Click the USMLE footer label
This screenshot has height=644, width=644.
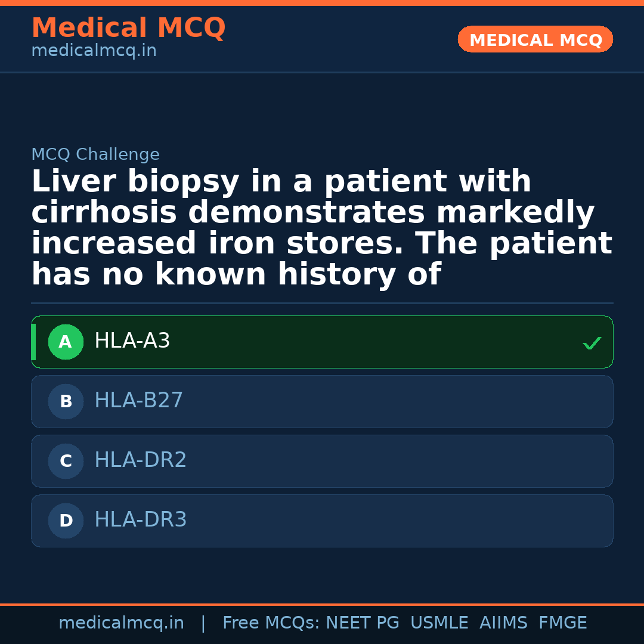tap(439, 623)
